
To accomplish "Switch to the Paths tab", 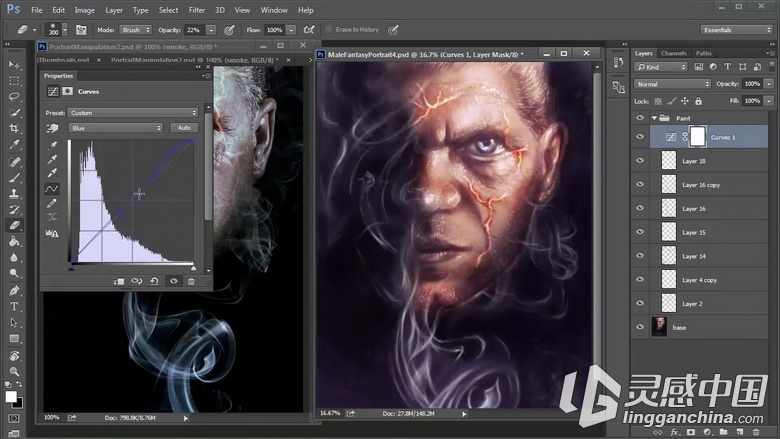I will pyautogui.click(x=703, y=53).
